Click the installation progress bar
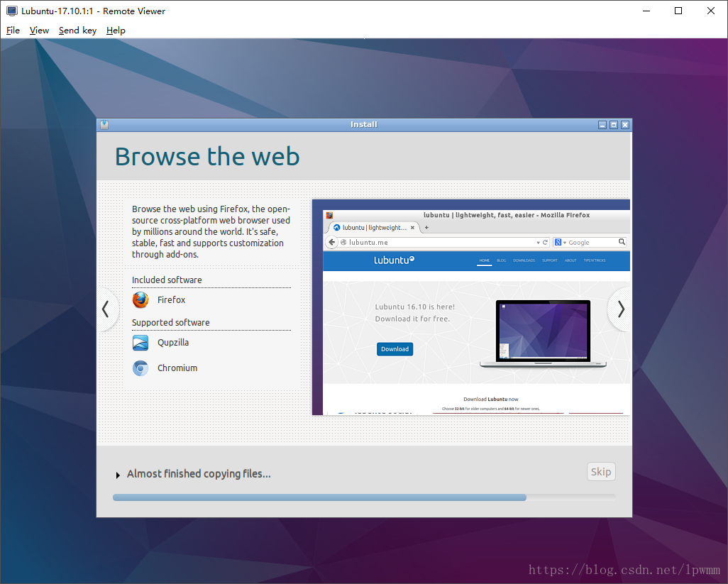Viewport: 728px width, 584px height. click(364, 497)
